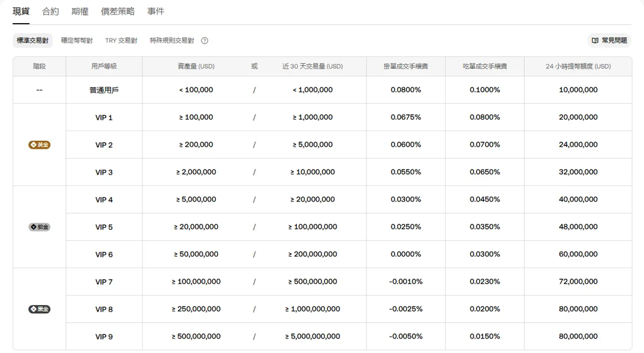Open the 期權 tab

[80, 11]
